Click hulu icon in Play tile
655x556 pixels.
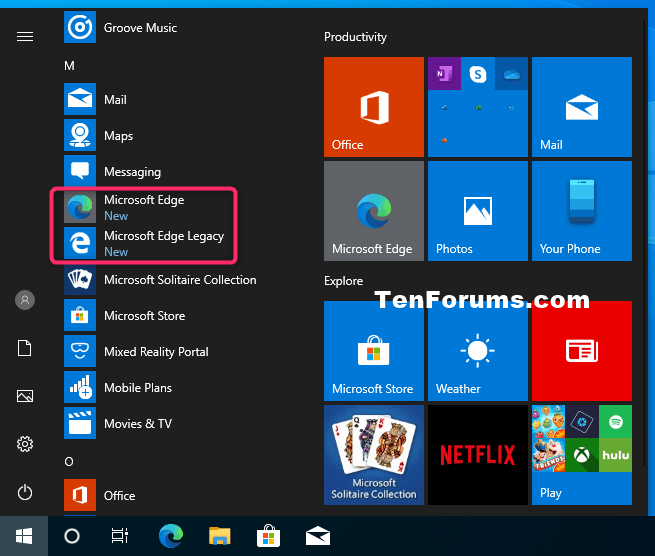pos(615,455)
